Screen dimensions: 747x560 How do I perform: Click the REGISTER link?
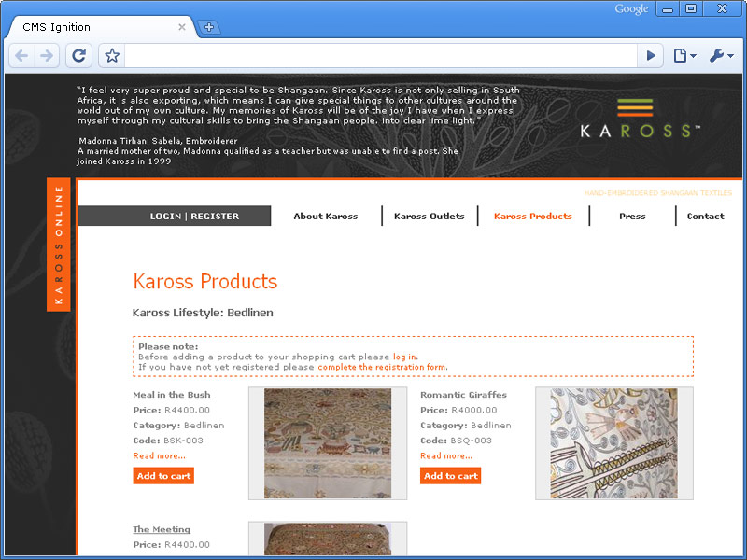pyautogui.click(x=215, y=217)
